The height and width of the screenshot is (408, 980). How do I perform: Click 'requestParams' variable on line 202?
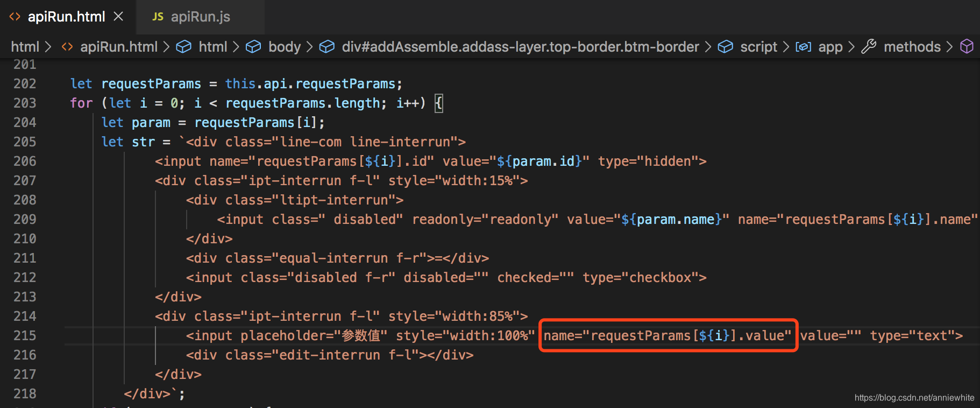[x=151, y=84]
